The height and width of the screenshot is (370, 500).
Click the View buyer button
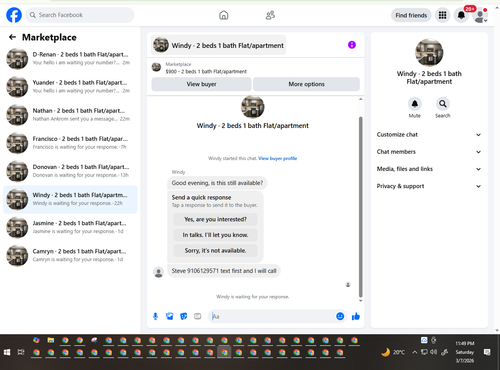(201, 84)
